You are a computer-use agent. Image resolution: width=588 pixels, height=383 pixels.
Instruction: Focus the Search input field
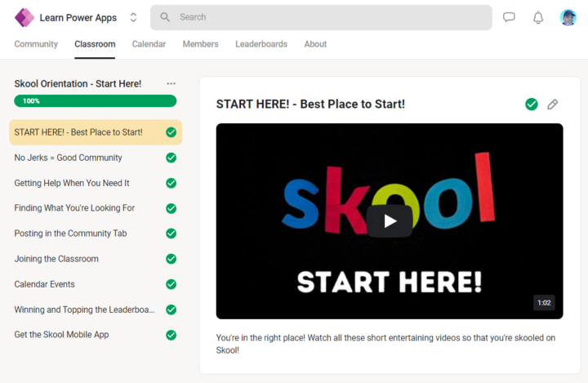pyautogui.click(x=321, y=17)
